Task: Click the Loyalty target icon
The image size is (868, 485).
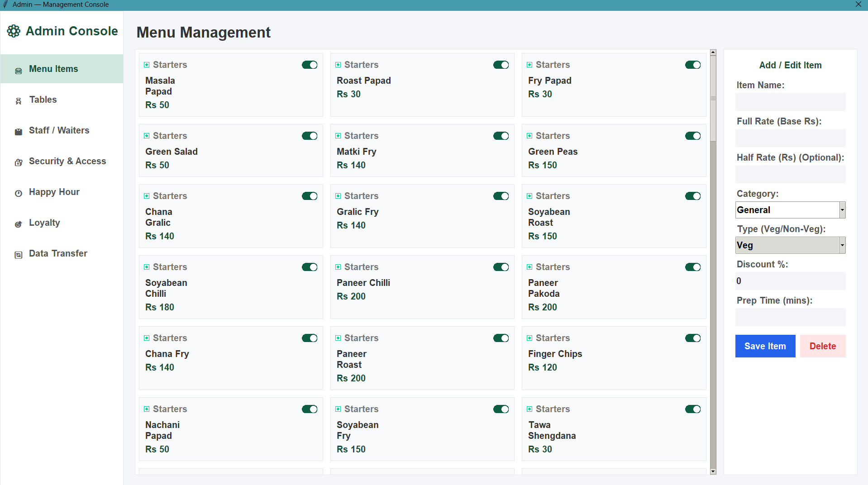Action: click(x=19, y=224)
